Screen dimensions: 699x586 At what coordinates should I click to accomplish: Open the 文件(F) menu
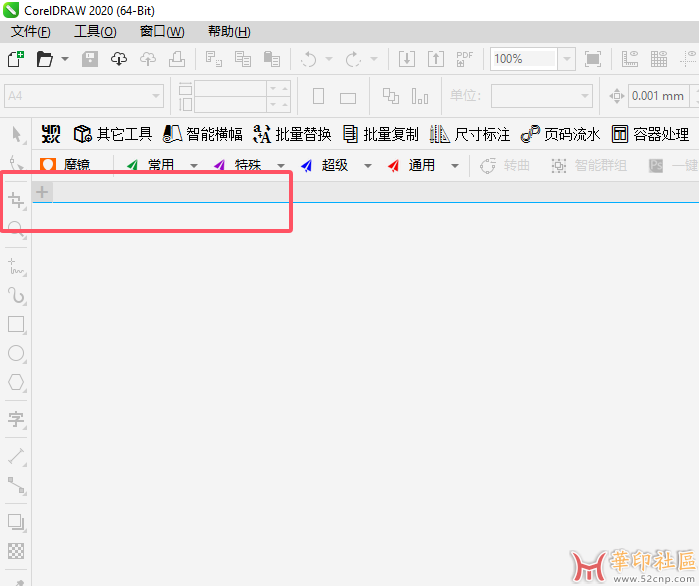[x=31, y=32]
